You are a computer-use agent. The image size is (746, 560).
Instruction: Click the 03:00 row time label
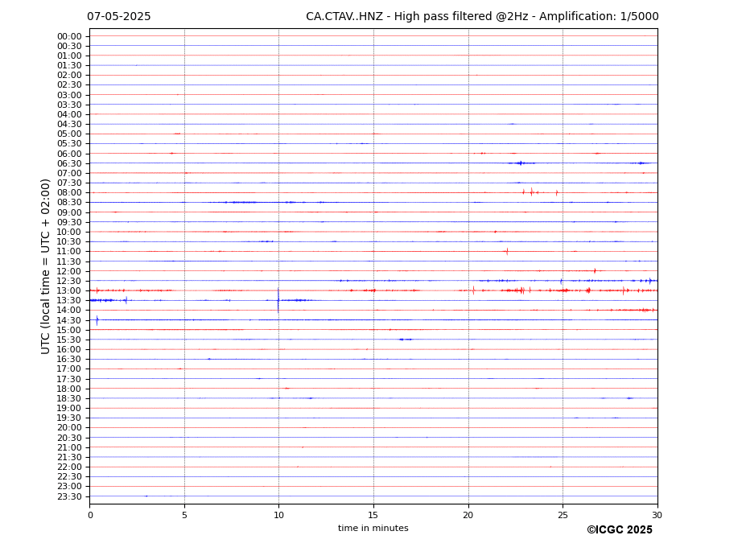pos(69,95)
